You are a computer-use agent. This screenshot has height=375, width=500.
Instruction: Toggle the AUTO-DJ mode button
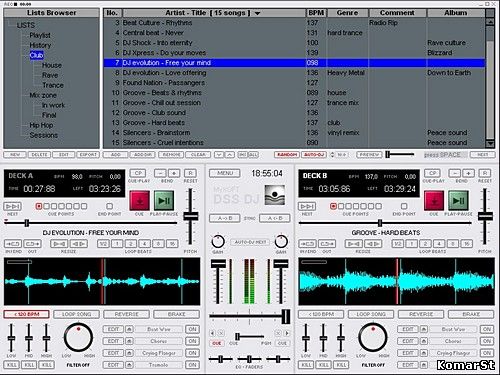click(314, 155)
